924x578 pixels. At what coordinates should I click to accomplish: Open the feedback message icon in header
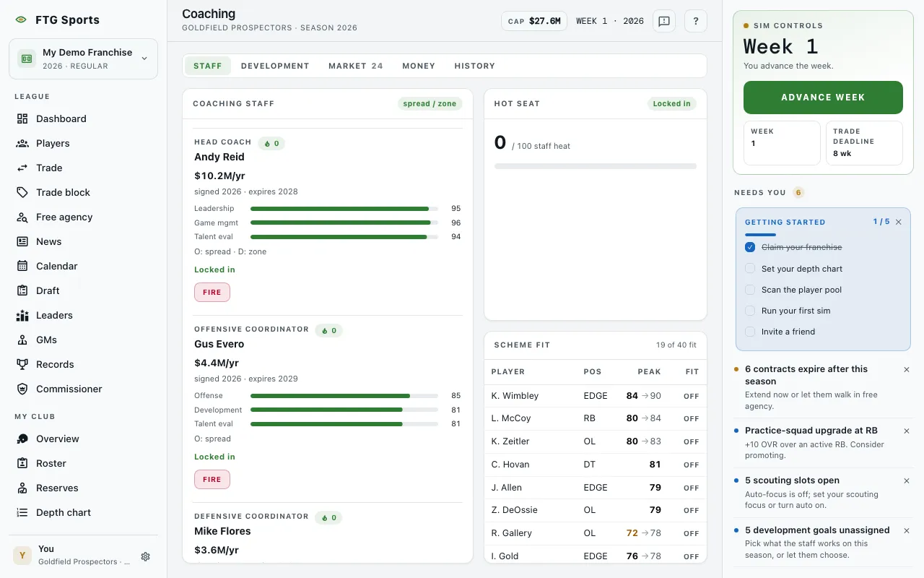664,21
